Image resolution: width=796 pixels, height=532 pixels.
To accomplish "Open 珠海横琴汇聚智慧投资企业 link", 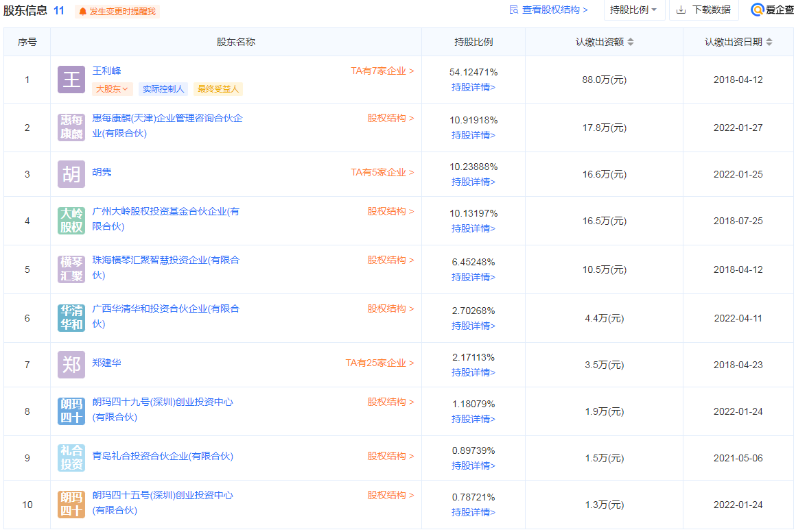I will [x=166, y=267].
